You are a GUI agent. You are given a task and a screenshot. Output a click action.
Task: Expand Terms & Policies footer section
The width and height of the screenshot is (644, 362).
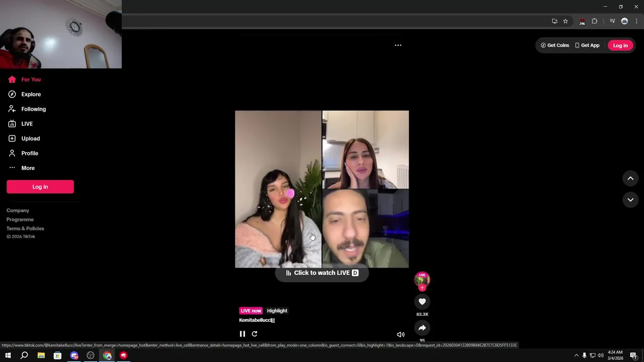25,229
